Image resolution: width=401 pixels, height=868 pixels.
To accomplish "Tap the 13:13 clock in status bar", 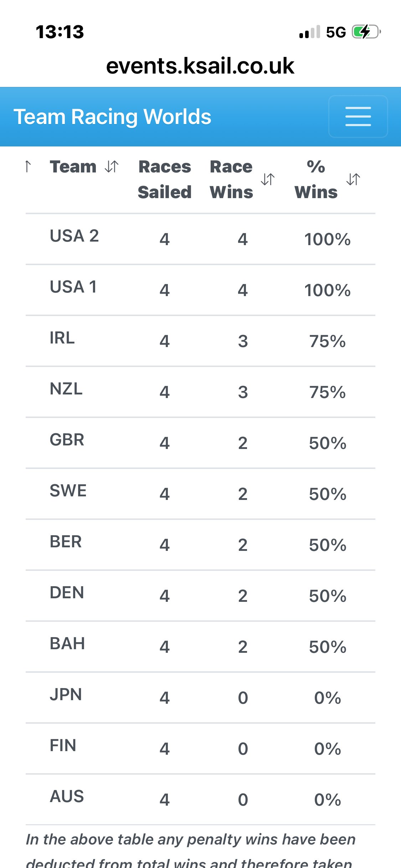I will [x=60, y=32].
